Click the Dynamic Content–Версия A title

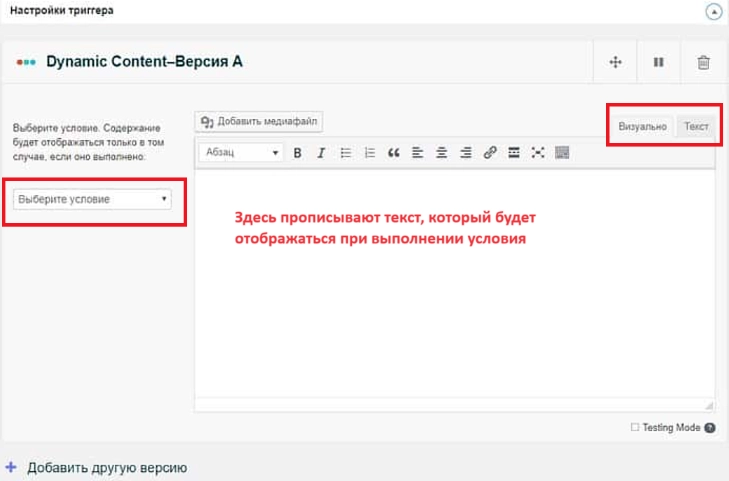144,61
